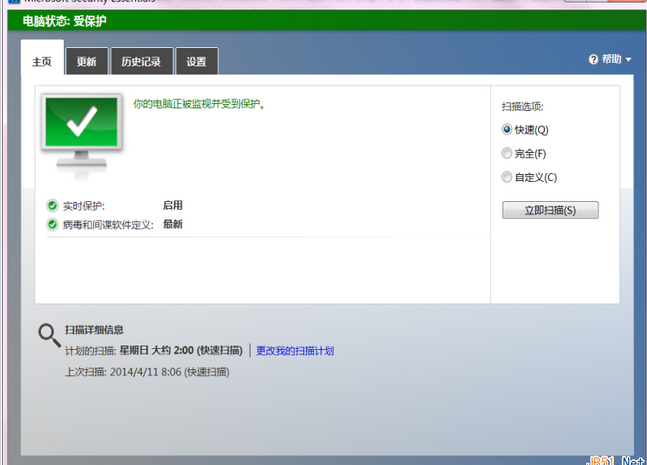The image size is (647, 465).
Task: Click the 电脑状态: 受保护 header text
Action: [64, 21]
